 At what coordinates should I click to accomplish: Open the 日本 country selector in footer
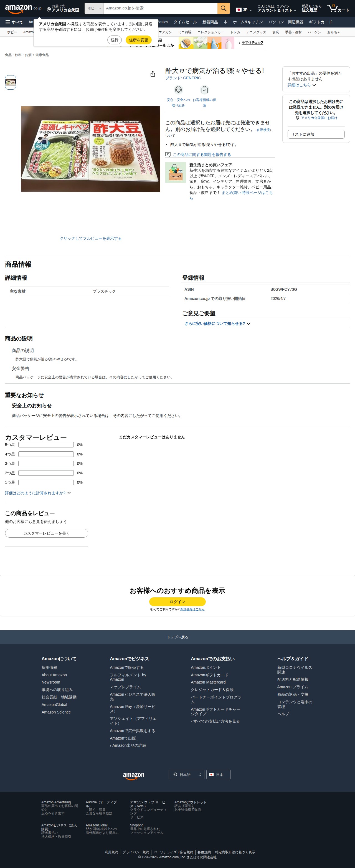coord(218,775)
